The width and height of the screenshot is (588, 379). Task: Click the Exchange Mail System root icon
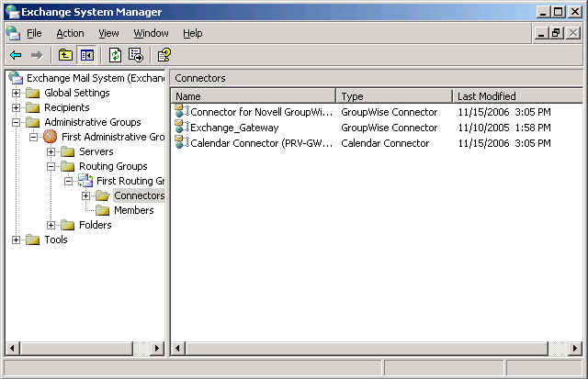click(16, 78)
